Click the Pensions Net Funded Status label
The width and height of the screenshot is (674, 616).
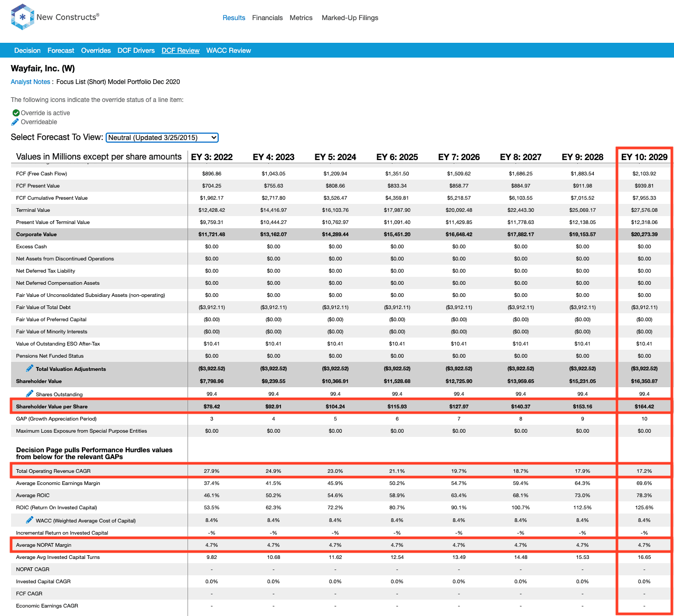tap(50, 356)
